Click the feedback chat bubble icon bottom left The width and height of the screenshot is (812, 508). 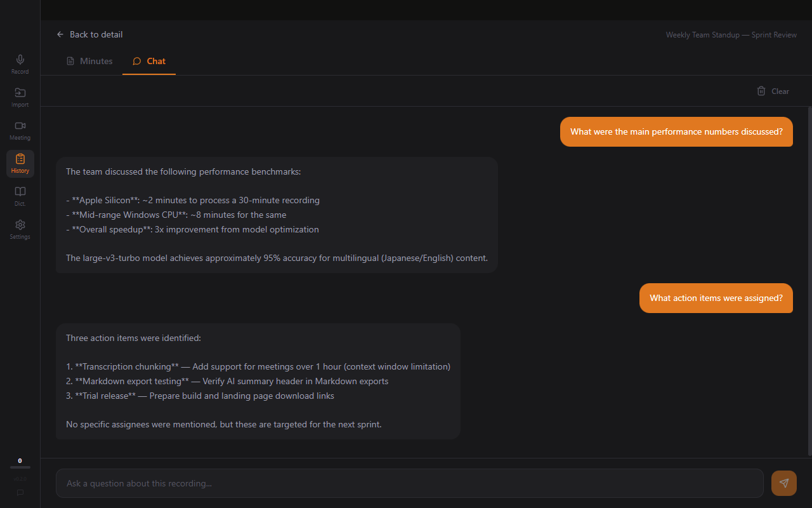(x=20, y=493)
